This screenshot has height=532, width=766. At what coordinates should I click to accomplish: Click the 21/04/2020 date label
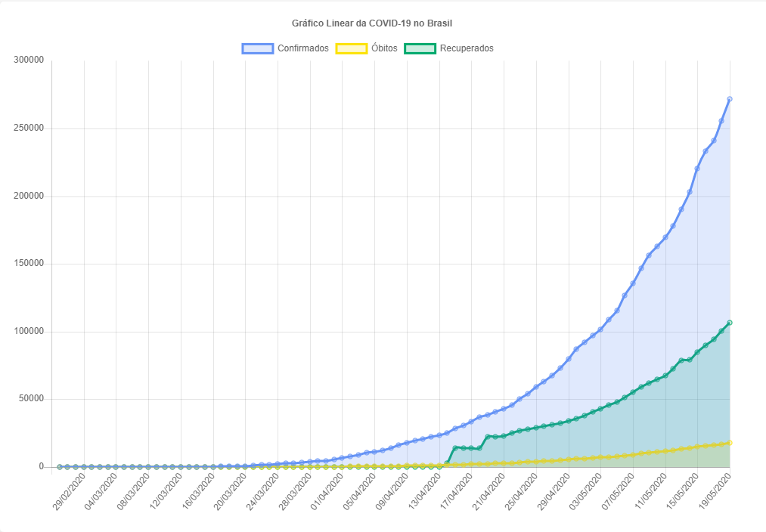pos(488,491)
